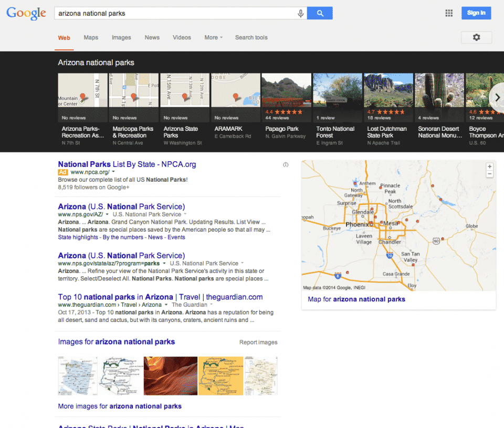504x428 pixels.
Task: Open Map for arizona national parks link
Action: 356,299
